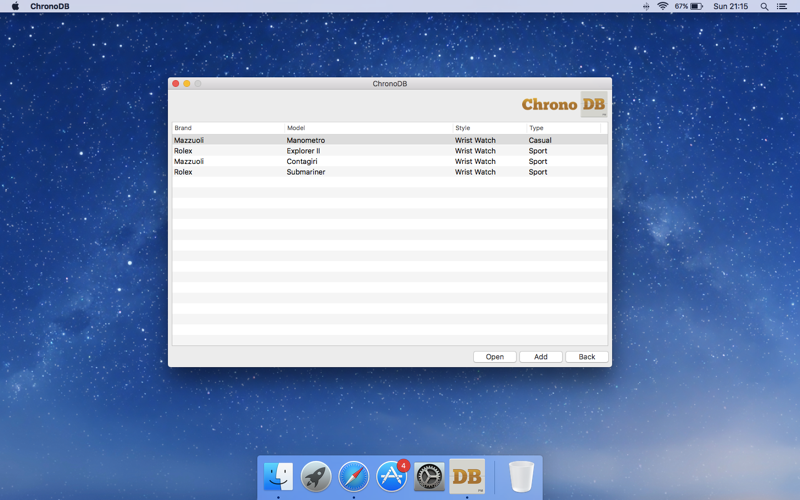The image size is (800, 500).
Task: Sort table by Brand column header
Action: (229, 128)
